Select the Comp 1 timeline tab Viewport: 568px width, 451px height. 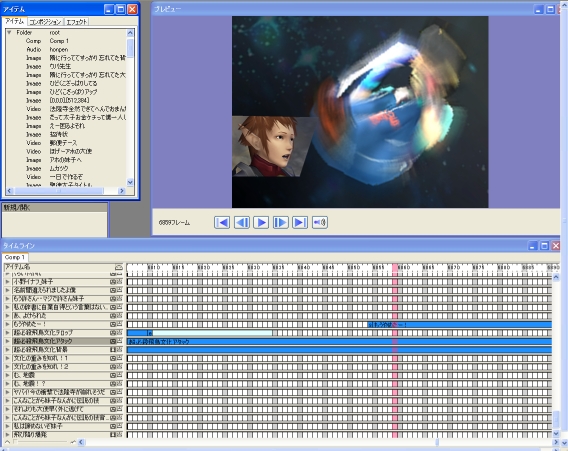pos(15,257)
